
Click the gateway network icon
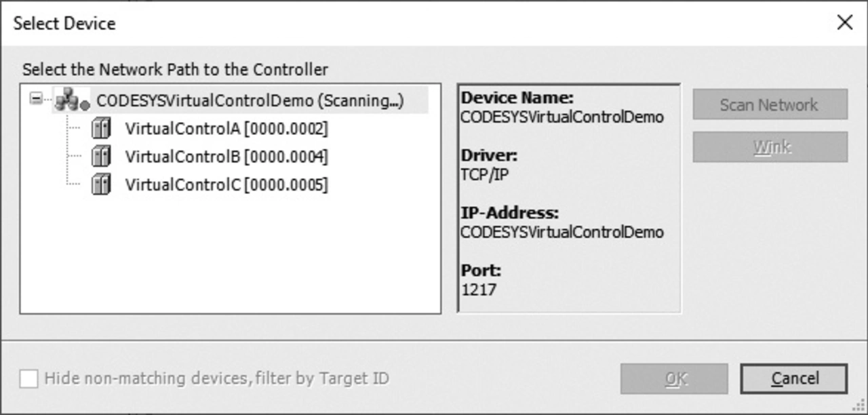pyautogui.click(x=71, y=101)
